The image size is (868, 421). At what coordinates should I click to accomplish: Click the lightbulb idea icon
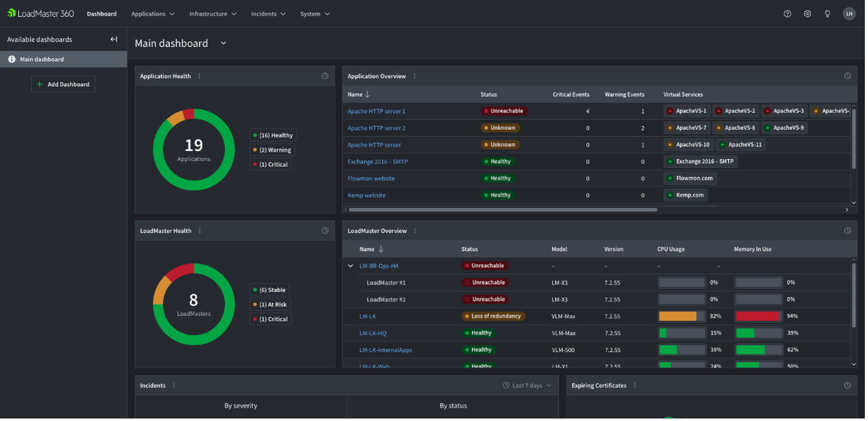click(827, 13)
